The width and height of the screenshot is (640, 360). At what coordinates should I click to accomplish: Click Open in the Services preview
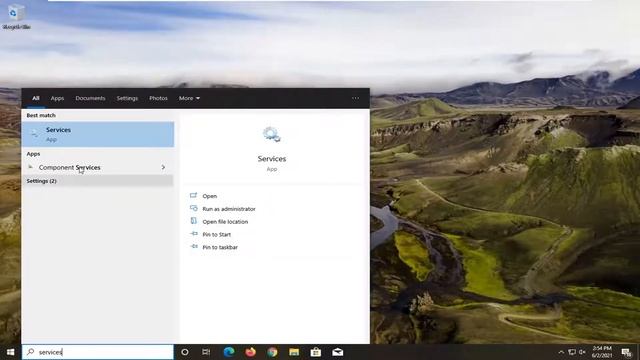pyautogui.click(x=210, y=196)
